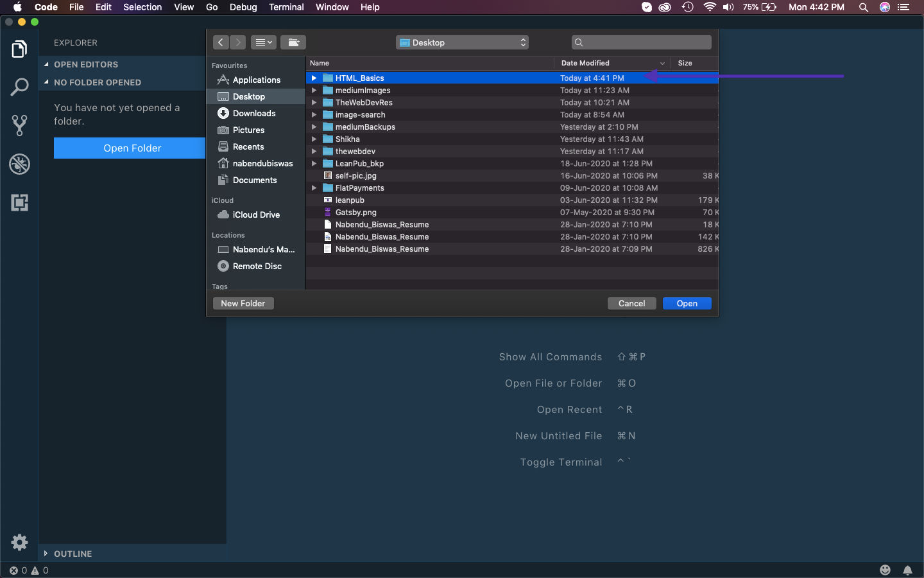Screen dimensions: 924x578
Task: Select Desktop in Favourites sidebar
Action: point(255,96)
